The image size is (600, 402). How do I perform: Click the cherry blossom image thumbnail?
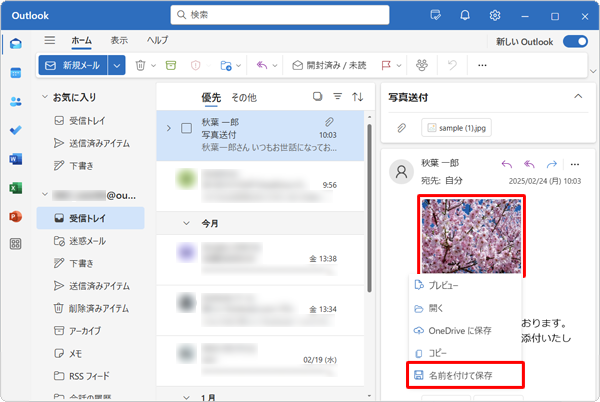471,236
